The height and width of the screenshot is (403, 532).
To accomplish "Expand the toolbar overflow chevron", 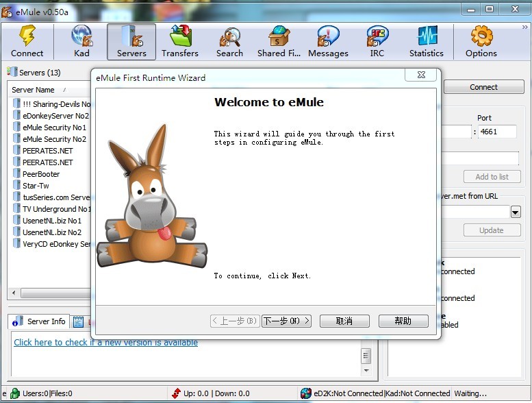I will (525, 27).
